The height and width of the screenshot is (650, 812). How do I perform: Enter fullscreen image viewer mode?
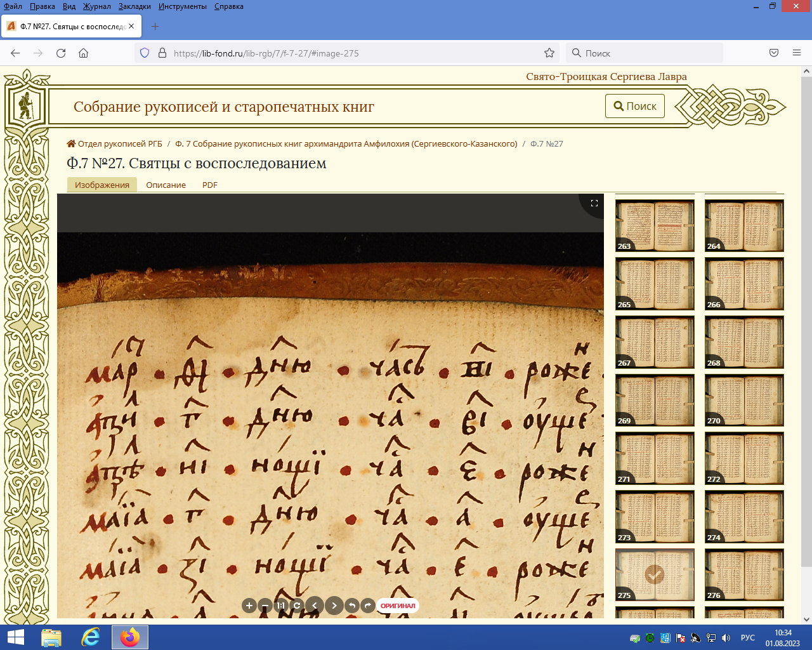click(594, 203)
